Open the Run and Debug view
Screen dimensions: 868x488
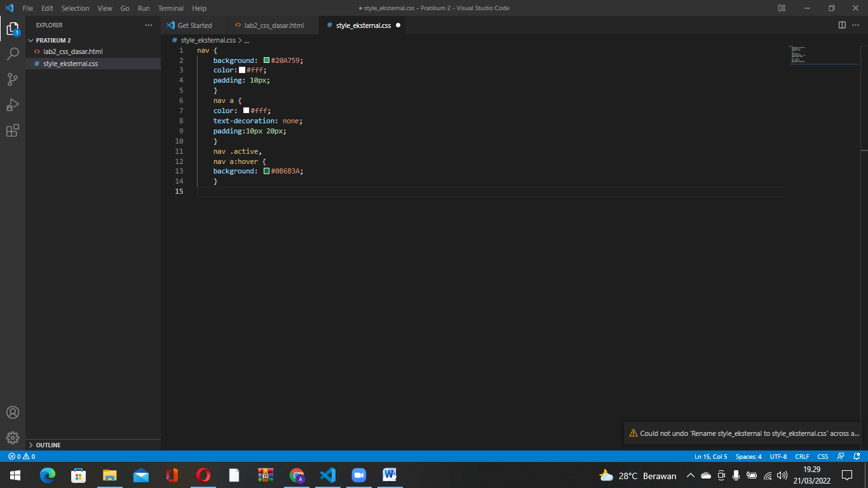pos(13,104)
